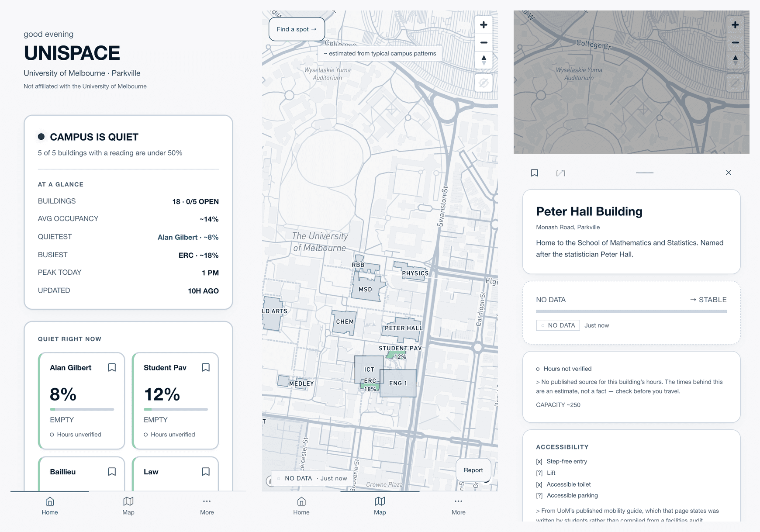
Task: Select the CHEM building on the map
Action: coord(345,322)
